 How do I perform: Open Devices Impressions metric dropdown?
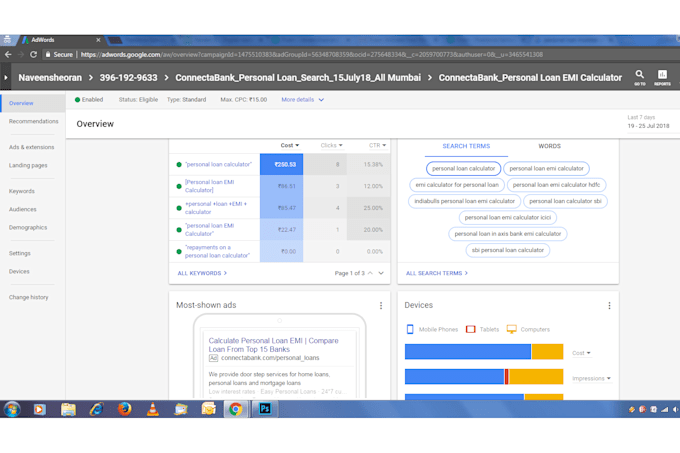tap(592, 378)
